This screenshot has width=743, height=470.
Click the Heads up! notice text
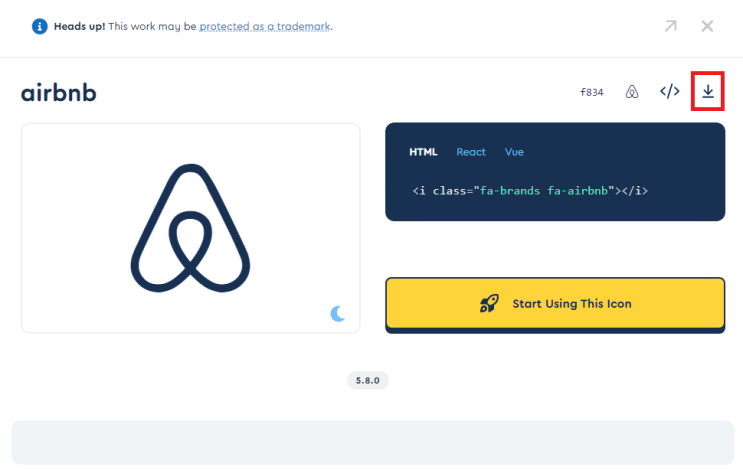tap(80, 27)
